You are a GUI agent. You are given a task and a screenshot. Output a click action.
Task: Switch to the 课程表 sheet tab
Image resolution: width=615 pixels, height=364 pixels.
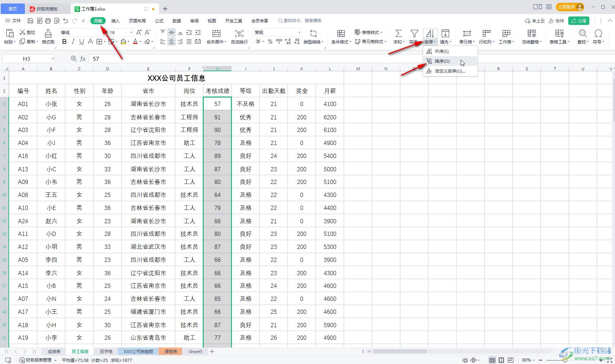coord(171,351)
